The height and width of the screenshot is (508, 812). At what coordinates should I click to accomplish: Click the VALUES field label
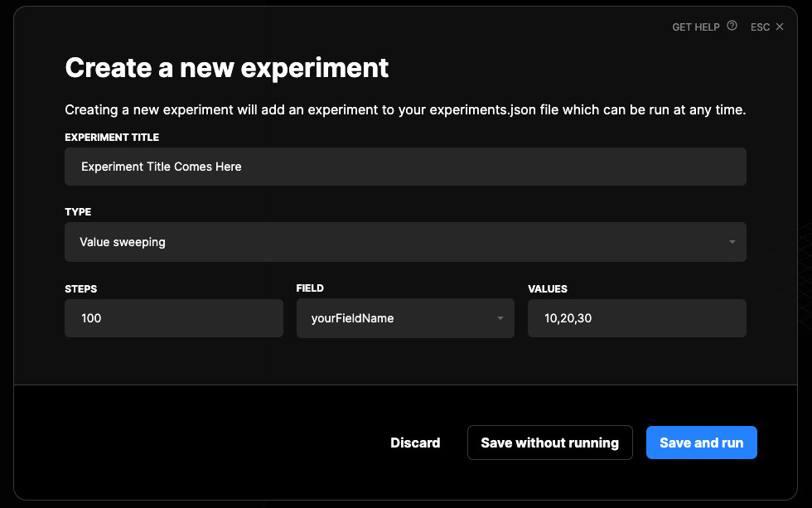click(x=547, y=289)
